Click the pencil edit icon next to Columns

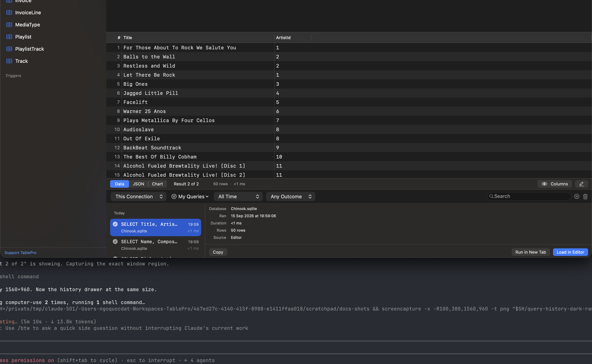[x=581, y=184]
